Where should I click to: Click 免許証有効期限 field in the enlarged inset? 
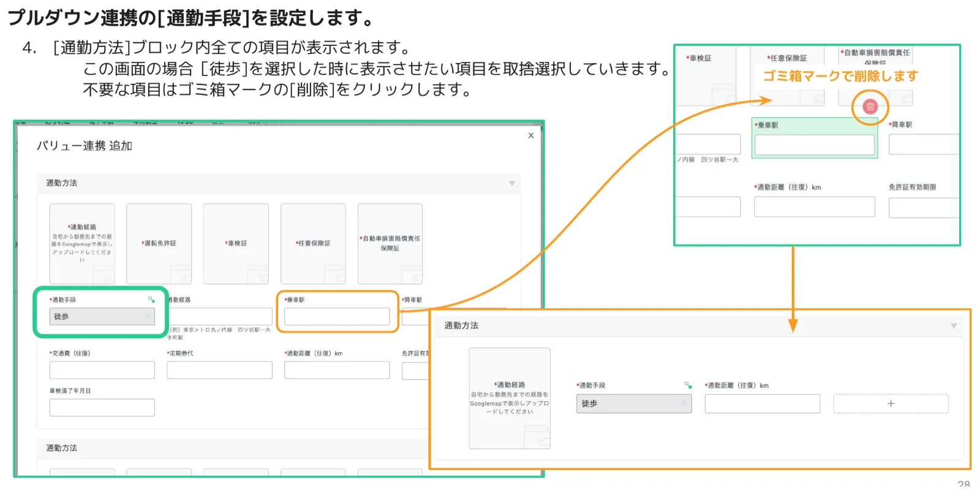[924, 207]
